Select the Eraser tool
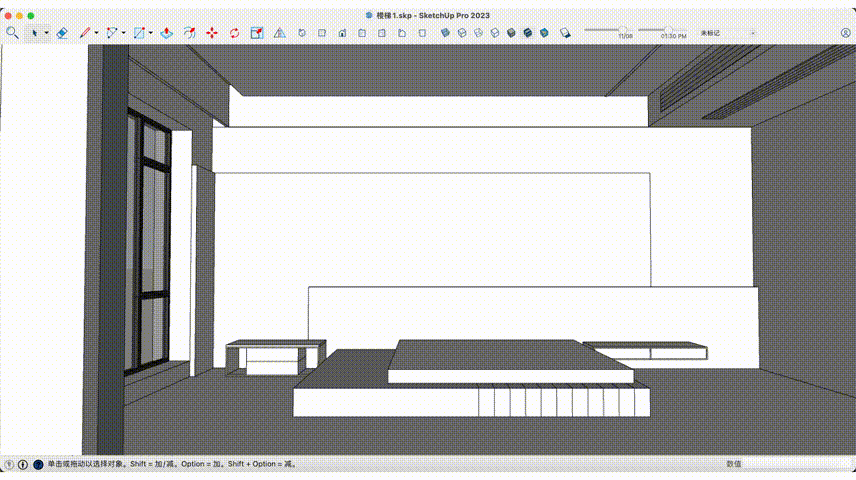 (62, 33)
